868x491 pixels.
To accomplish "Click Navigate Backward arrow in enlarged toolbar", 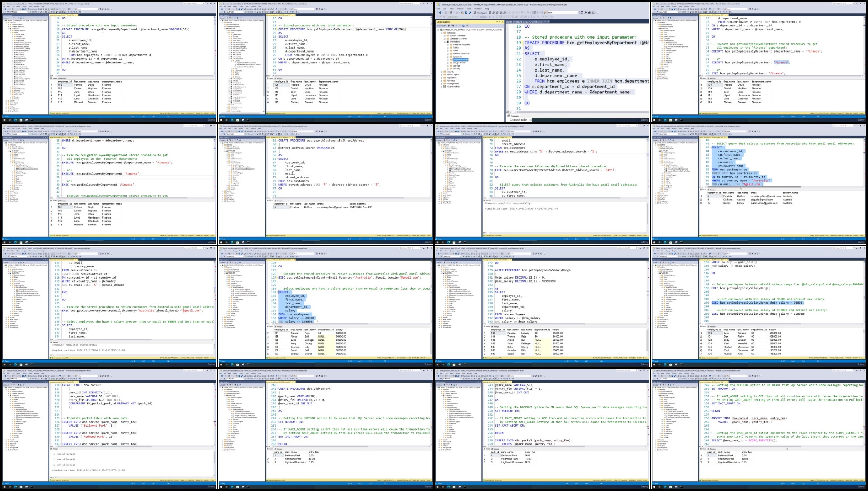I will (440, 13).
